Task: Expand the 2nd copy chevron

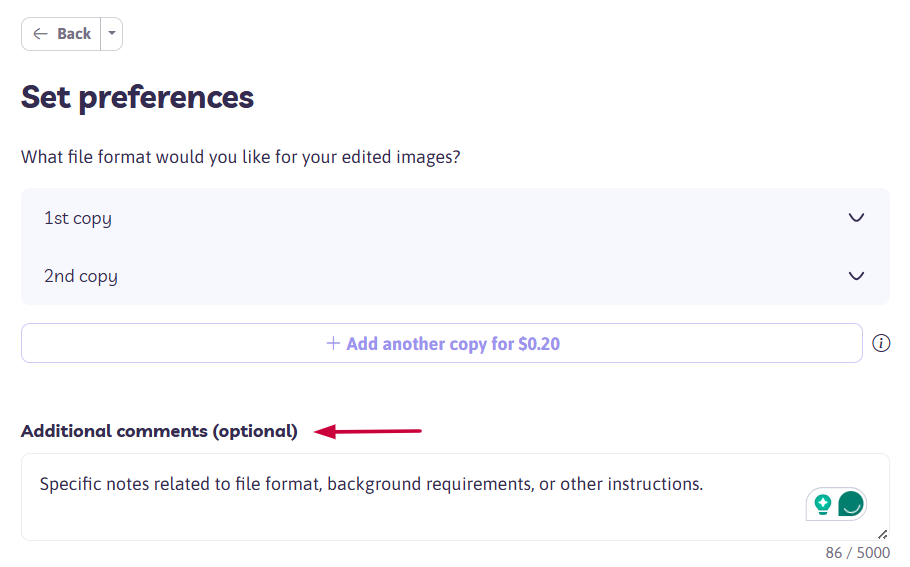Action: click(856, 276)
